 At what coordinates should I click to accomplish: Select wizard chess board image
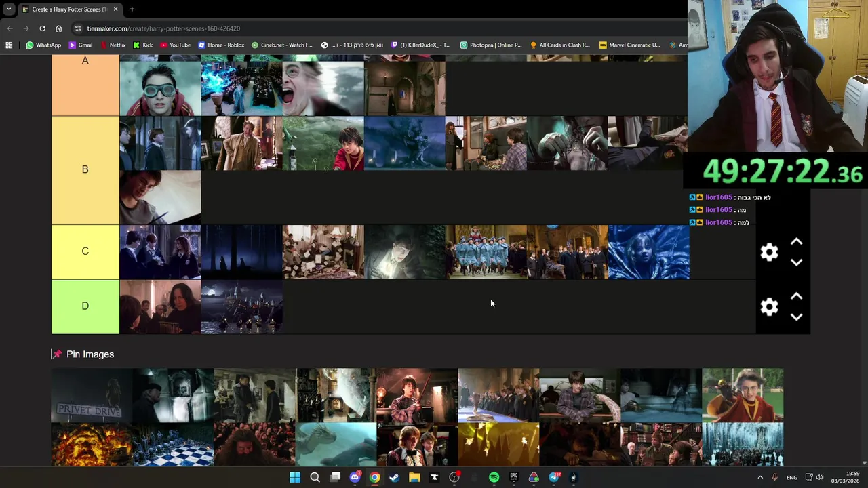173,445
